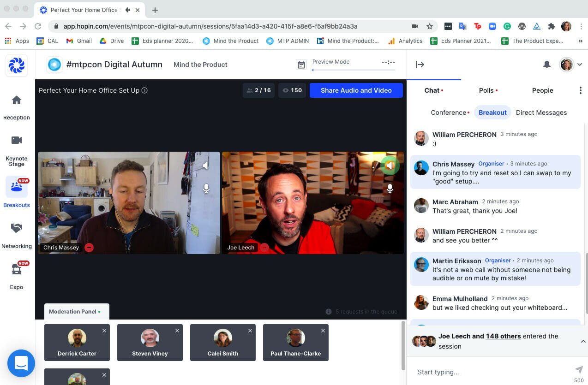Click the notification bell icon
This screenshot has height=385, width=588.
pyautogui.click(x=546, y=65)
